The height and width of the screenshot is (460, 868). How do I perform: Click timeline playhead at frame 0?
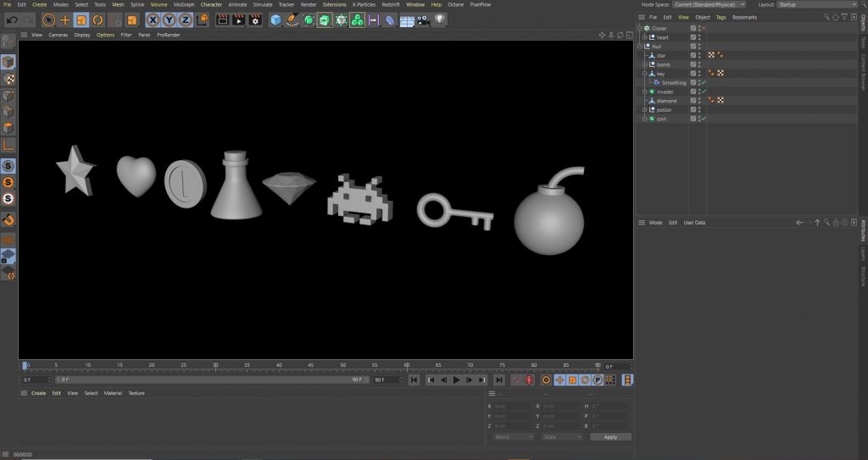25,366
